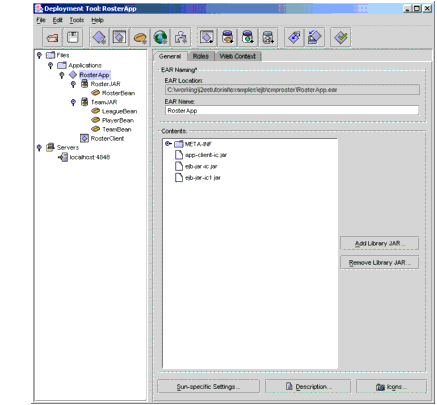Image resolution: width=437 pixels, height=405 pixels.
Task: Click the New Application Client toolbar icon
Action: [x=119, y=37]
